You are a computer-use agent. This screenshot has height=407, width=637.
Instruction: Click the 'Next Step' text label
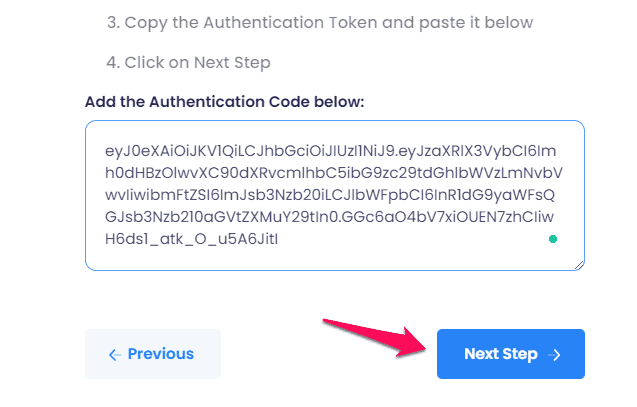(x=501, y=354)
